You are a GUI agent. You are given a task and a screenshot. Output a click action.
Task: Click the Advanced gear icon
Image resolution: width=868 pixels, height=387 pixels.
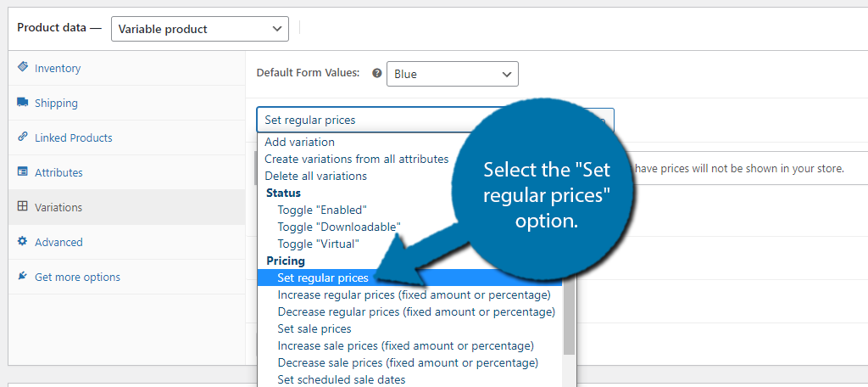point(23,242)
